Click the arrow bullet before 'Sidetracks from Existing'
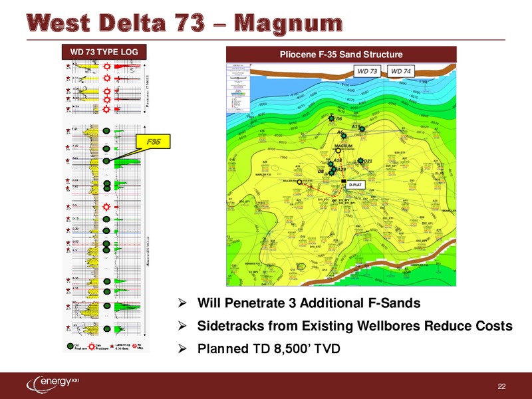 pyautogui.click(x=182, y=326)
